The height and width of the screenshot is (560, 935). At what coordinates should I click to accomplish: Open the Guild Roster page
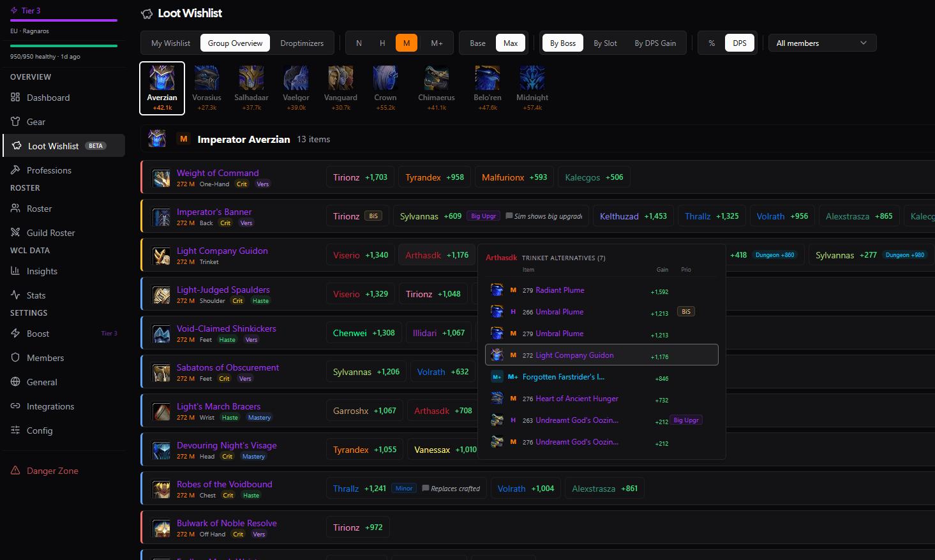pos(51,232)
